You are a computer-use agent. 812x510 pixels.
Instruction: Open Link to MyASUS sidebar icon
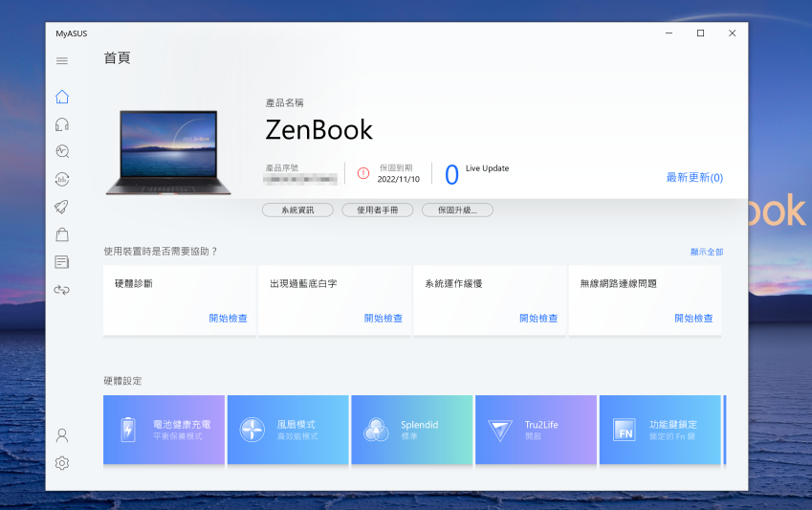(x=62, y=290)
